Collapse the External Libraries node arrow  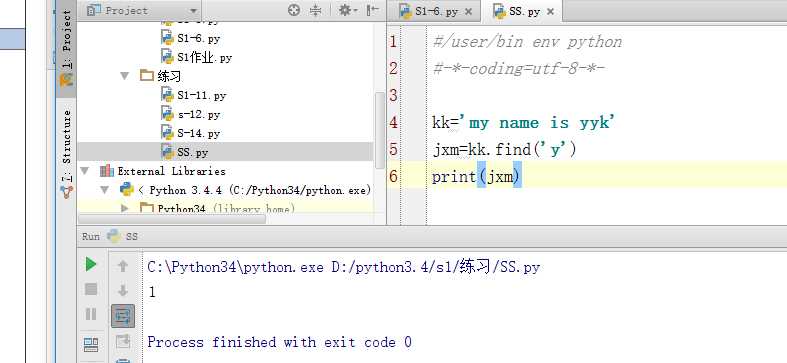click(x=84, y=171)
